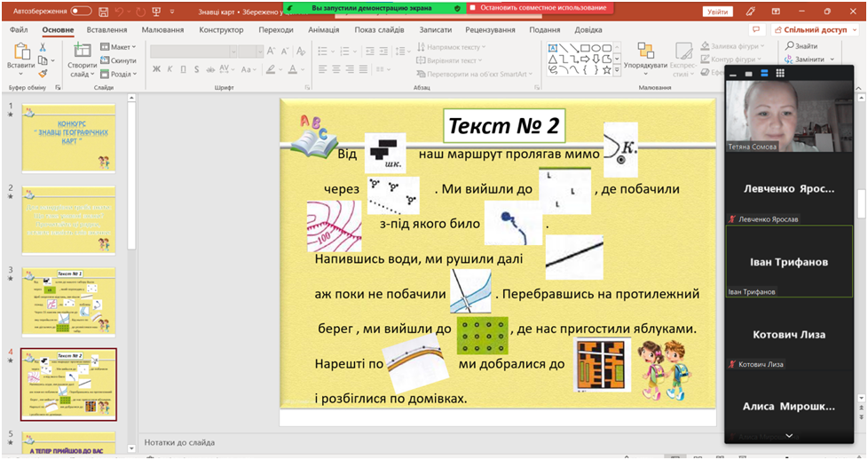Switch to the Вставлення tab
Viewport: 868px width, 460px height.
point(107,30)
